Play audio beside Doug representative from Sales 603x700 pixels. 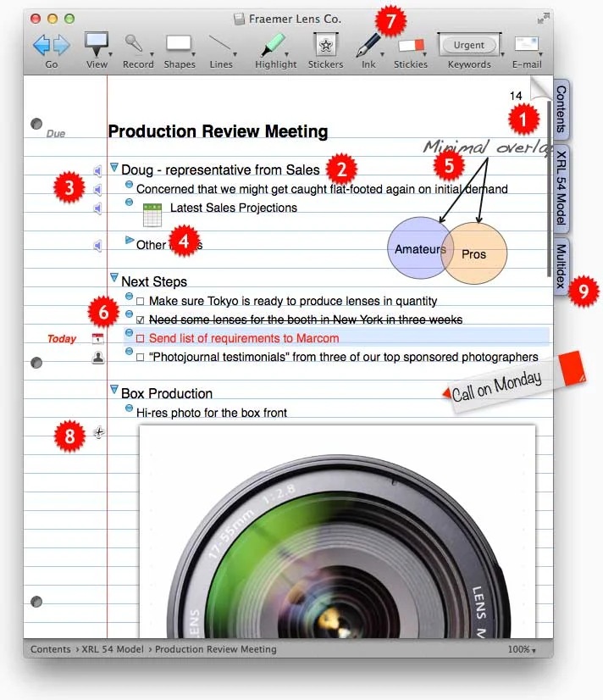click(x=97, y=170)
